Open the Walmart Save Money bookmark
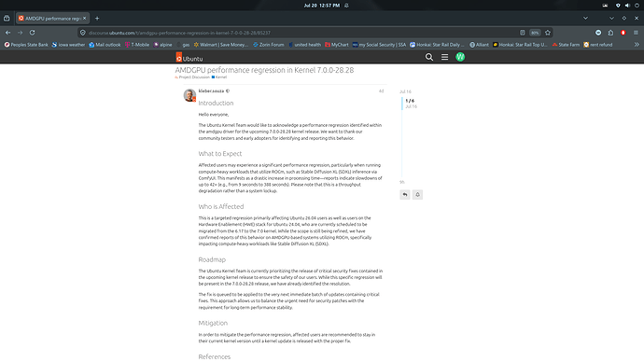 click(x=221, y=45)
